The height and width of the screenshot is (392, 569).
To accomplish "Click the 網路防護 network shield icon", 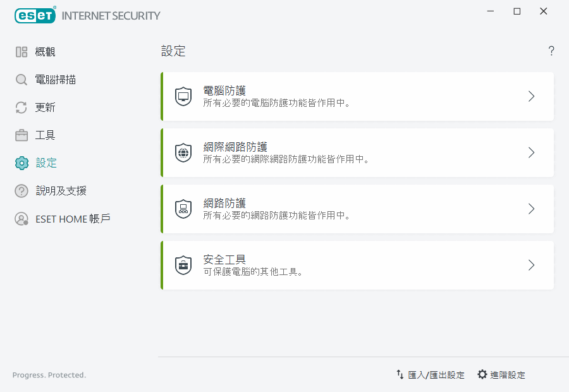I will [183, 209].
